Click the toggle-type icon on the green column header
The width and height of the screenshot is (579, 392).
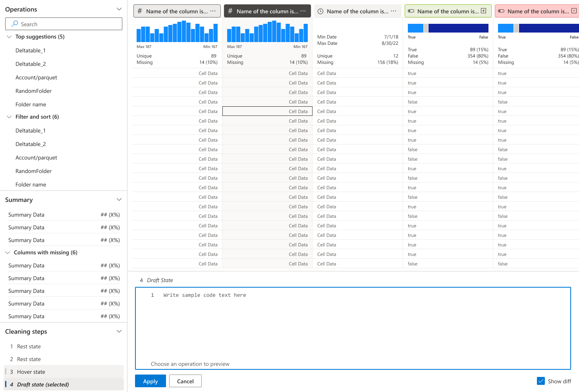tap(411, 11)
